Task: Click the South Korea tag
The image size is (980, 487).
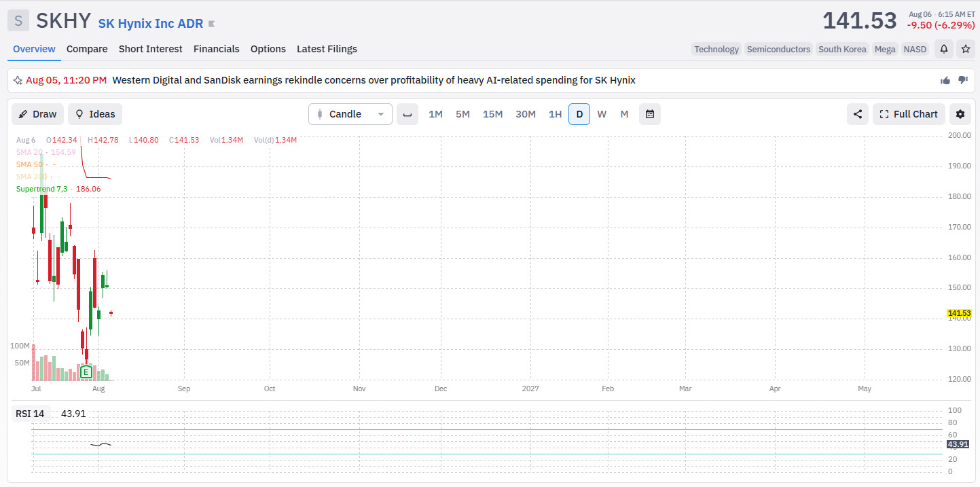Action: click(x=842, y=49)
